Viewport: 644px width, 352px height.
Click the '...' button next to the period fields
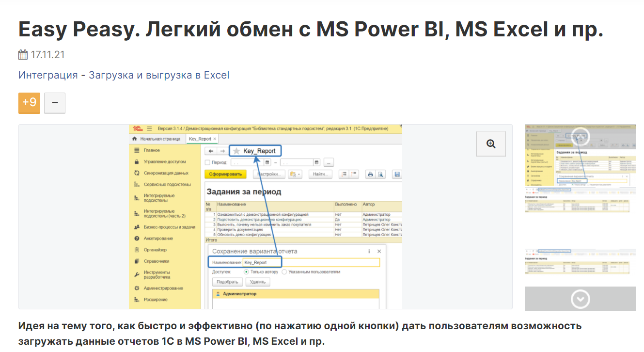329,162
